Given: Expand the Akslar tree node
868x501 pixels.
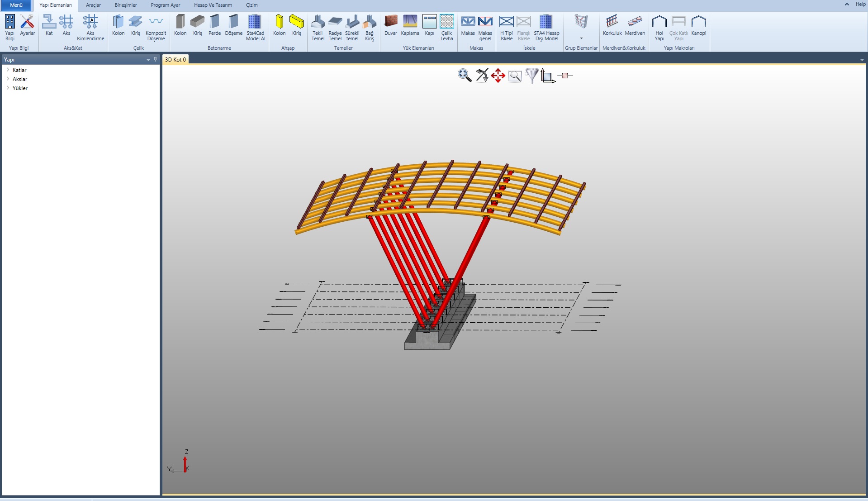Looking at the screenshot, I should tap(8, 79).
